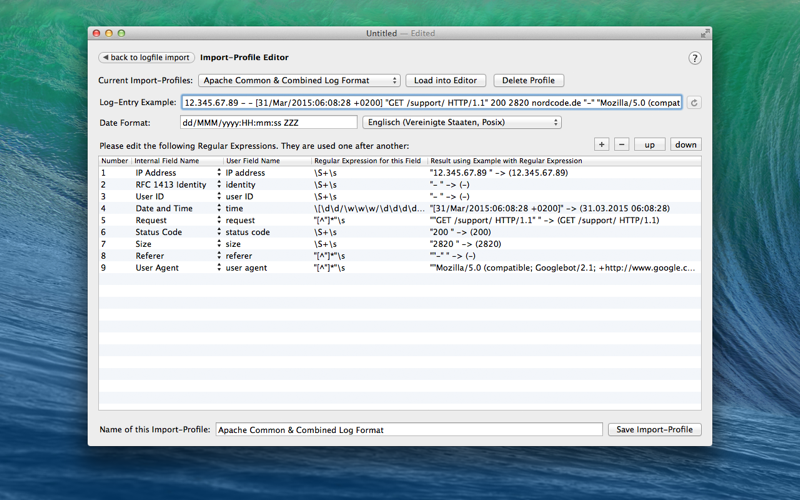Click 'Load into Editor' button
The width and height of the screenshot is (800, 500).
point(445,80)
